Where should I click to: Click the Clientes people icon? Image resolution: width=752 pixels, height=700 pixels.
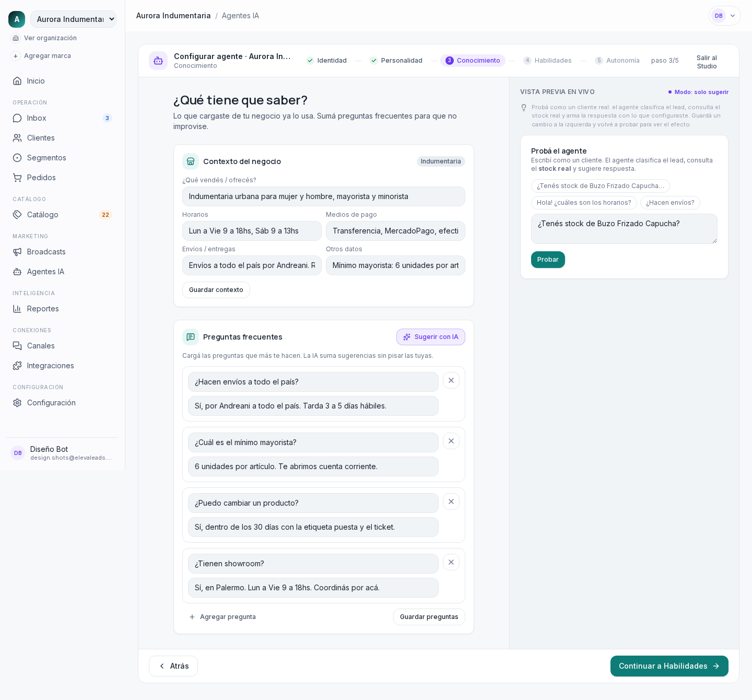coord(17,138)
